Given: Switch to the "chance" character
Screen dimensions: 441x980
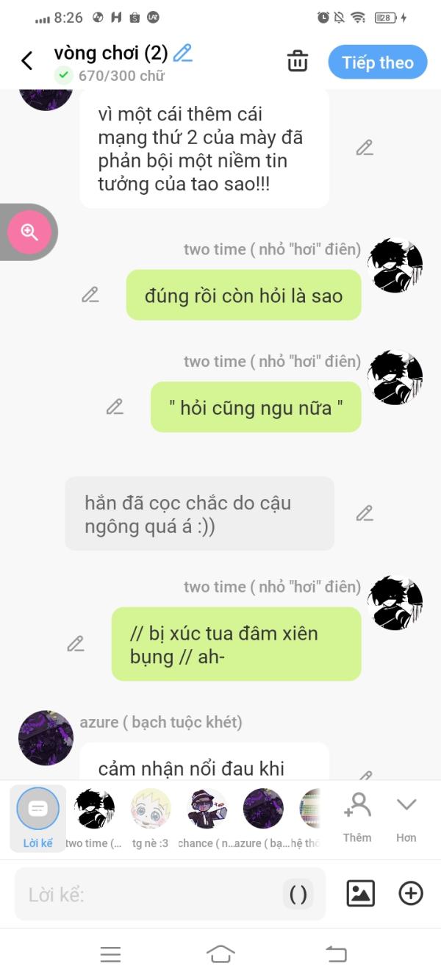Looking at the screenshot, I should pos(207,818).
